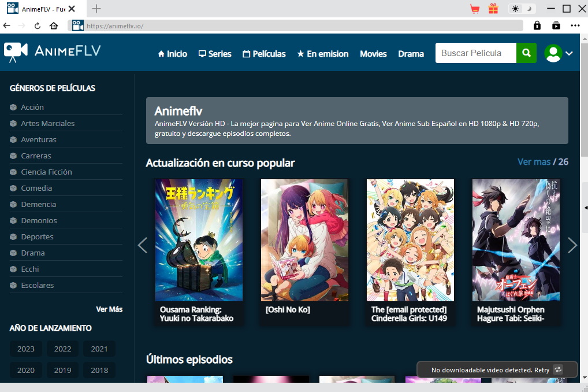
Task: Open the video playlist icon in toolbar
Action: coord(556,25)
